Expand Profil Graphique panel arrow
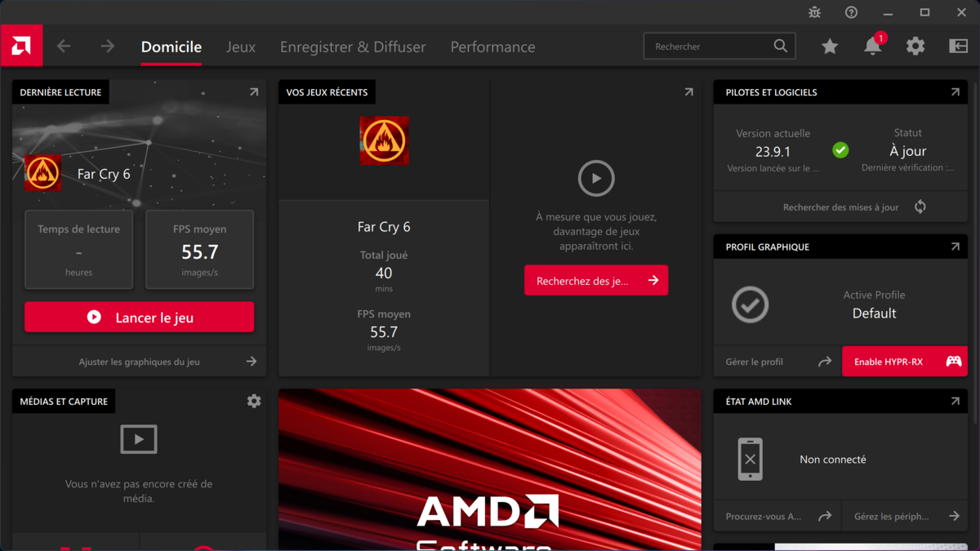The height and width of the screenshot is (551, 980). [x=955, y=247]
